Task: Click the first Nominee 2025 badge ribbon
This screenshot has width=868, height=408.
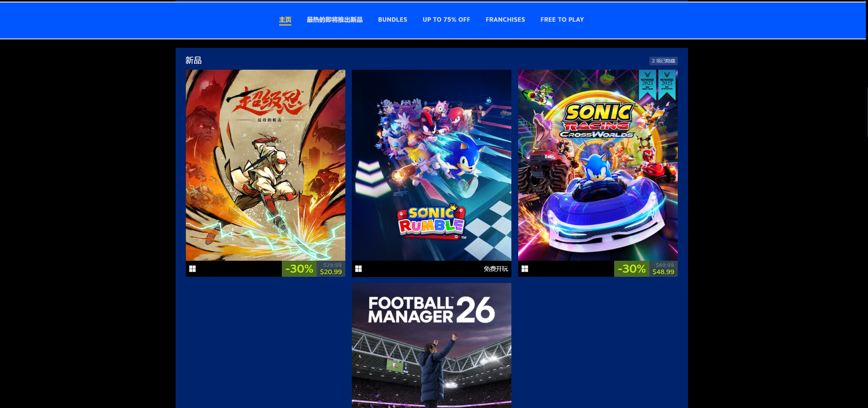Action: click(647, 84)
